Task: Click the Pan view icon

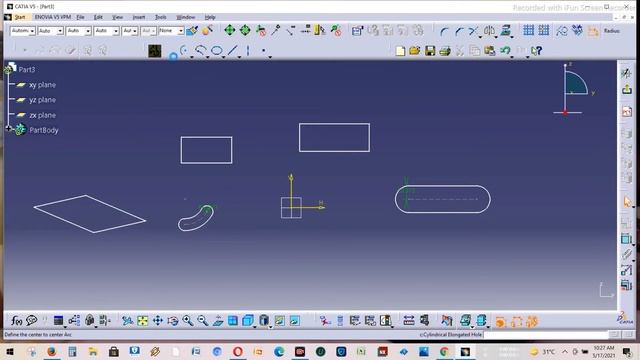Action: (158, 321)
